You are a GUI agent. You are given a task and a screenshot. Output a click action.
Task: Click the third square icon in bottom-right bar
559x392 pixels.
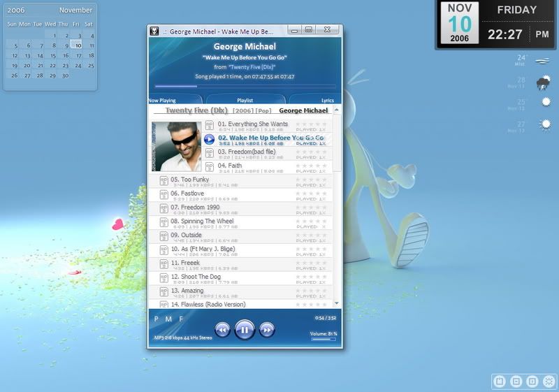click(x=532, y=382)
